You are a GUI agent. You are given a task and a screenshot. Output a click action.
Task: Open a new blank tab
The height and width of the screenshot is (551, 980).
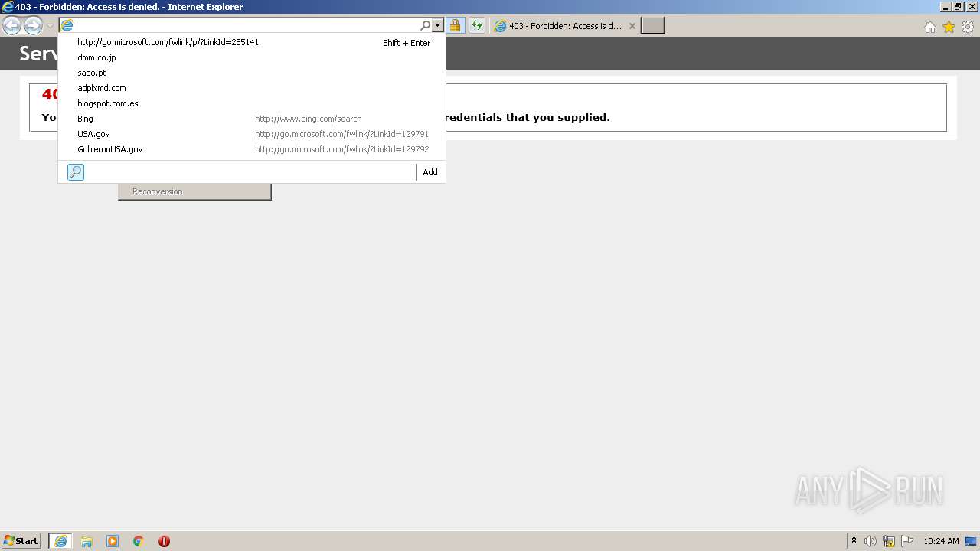point(652,26)
